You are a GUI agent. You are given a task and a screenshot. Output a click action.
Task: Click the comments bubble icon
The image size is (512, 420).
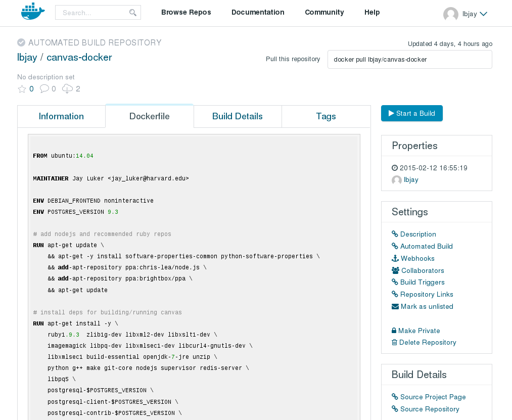click(x=44, y=88)
